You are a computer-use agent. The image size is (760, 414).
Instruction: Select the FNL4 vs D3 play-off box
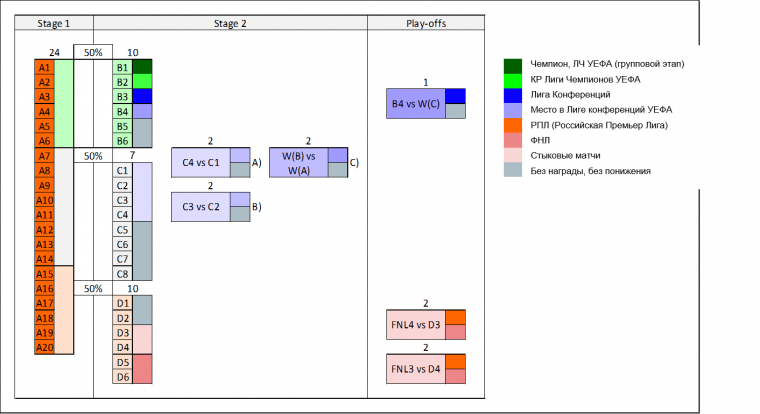(x=415, y=325)
